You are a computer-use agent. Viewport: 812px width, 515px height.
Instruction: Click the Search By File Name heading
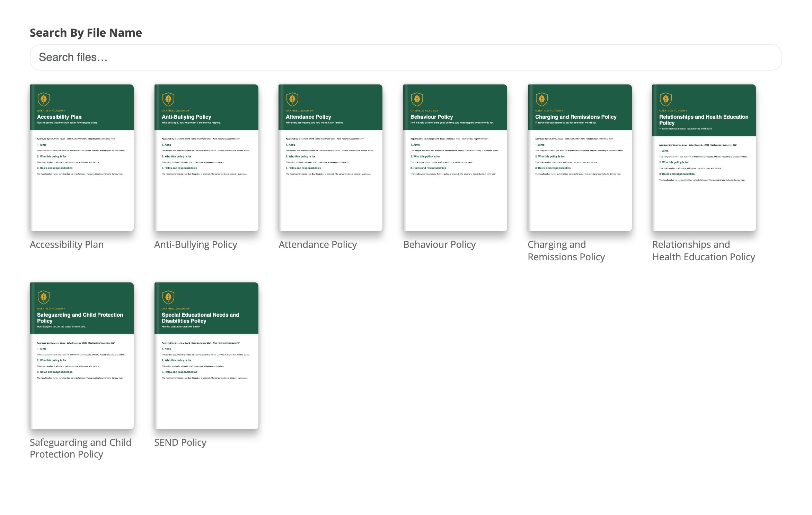click(86, 33)
